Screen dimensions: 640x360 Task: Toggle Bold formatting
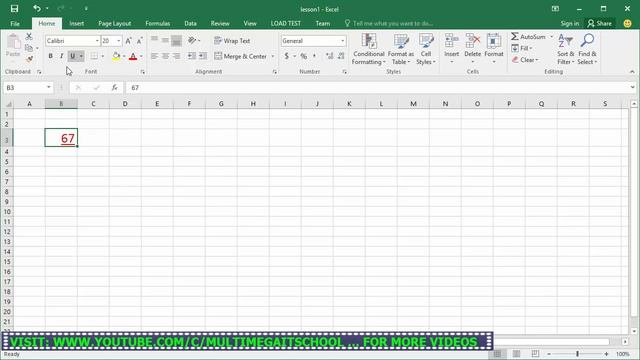pyautogui.click(x=50, y=56)
